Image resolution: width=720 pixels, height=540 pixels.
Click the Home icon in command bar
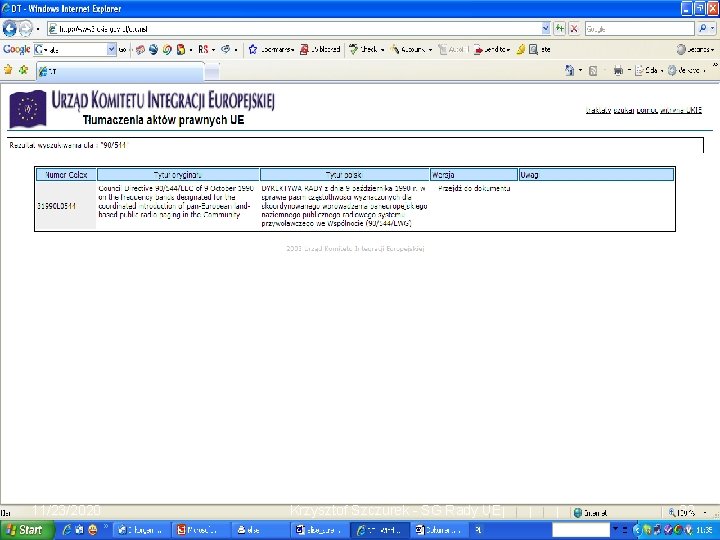(570, 70)
